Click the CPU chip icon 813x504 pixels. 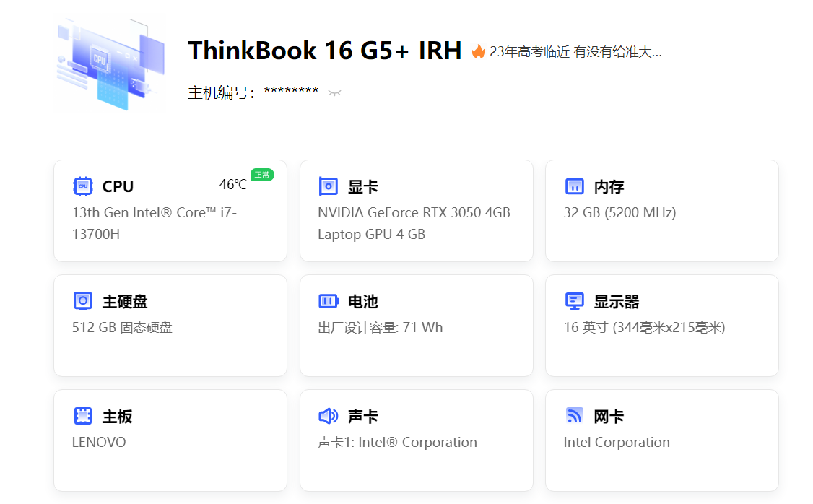[x=83, y=186]
